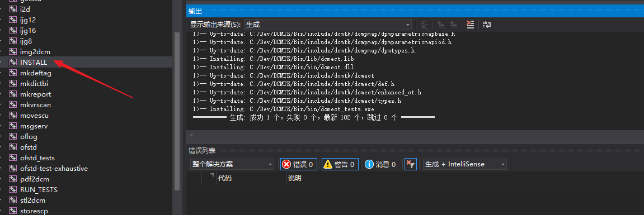Click the mkreport project icon
The image size is (644, 215).
(13, 94)
